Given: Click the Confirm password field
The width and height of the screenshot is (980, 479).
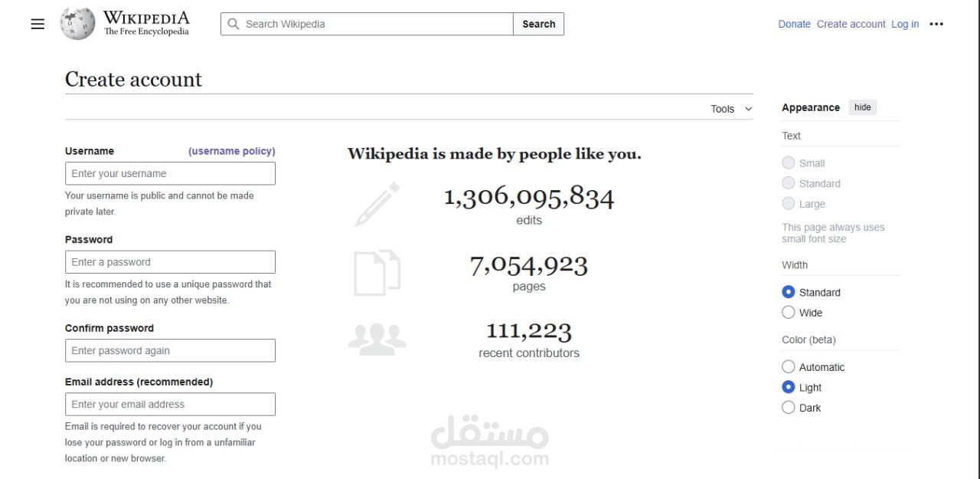Looking at the screenshot, I should tap(170, 350).
